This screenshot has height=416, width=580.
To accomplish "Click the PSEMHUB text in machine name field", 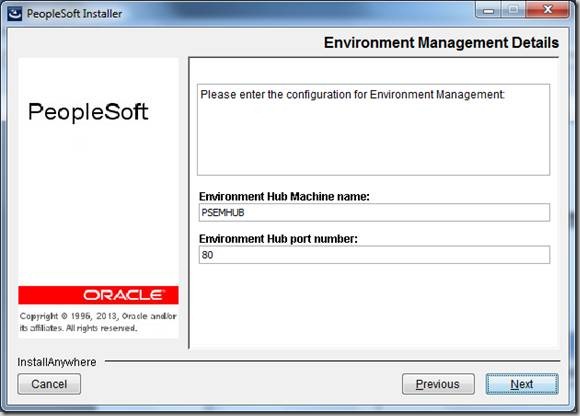I will (x=223, y=213).
